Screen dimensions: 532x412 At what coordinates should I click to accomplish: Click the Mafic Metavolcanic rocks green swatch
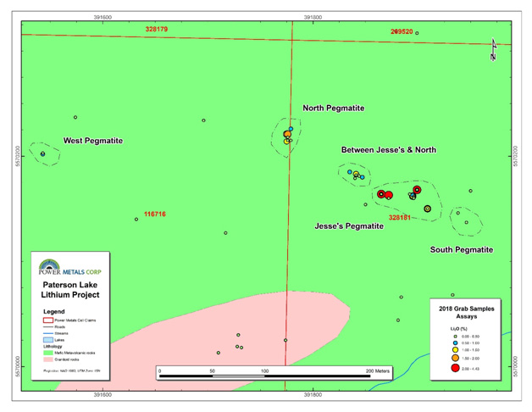coord(47,353)
